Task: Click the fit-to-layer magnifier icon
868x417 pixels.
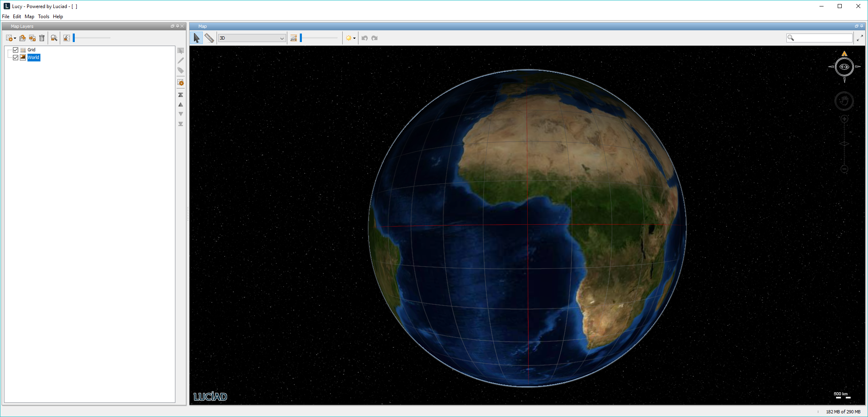Action: click(54, 38)
